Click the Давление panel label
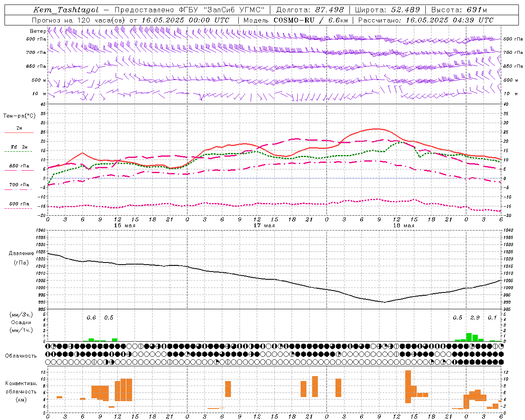This screenshot has height=420, width=525. click(x=21, y=253)
